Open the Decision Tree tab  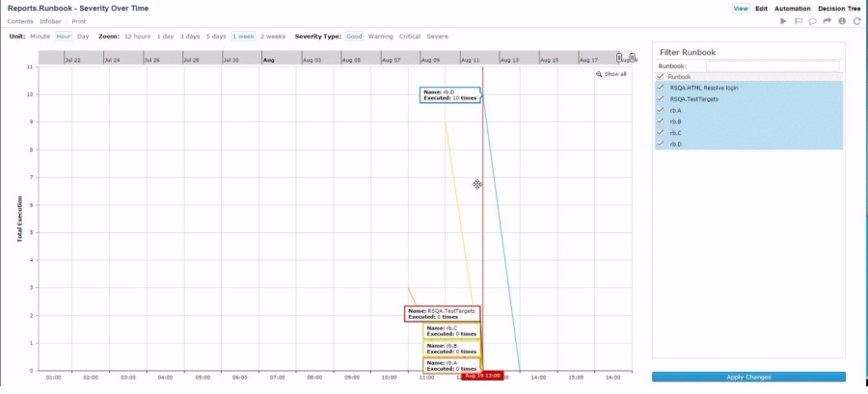click(x=839, y=8)
